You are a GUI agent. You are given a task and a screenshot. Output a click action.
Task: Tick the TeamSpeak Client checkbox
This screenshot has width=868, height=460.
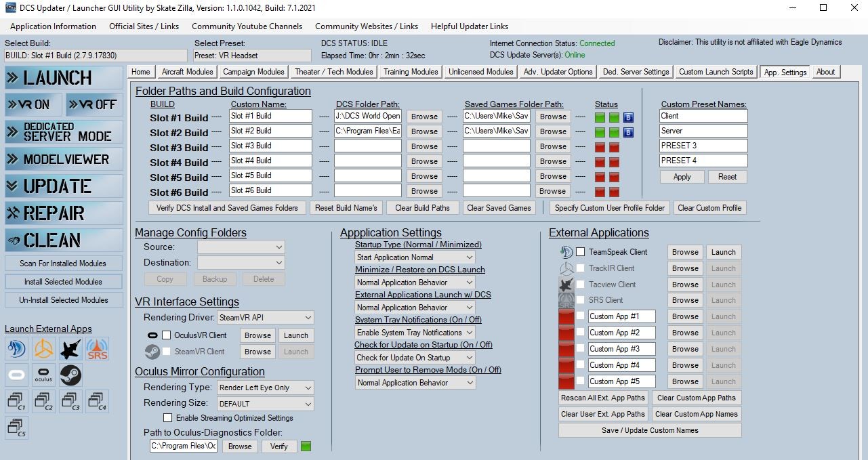click(581, 252)
